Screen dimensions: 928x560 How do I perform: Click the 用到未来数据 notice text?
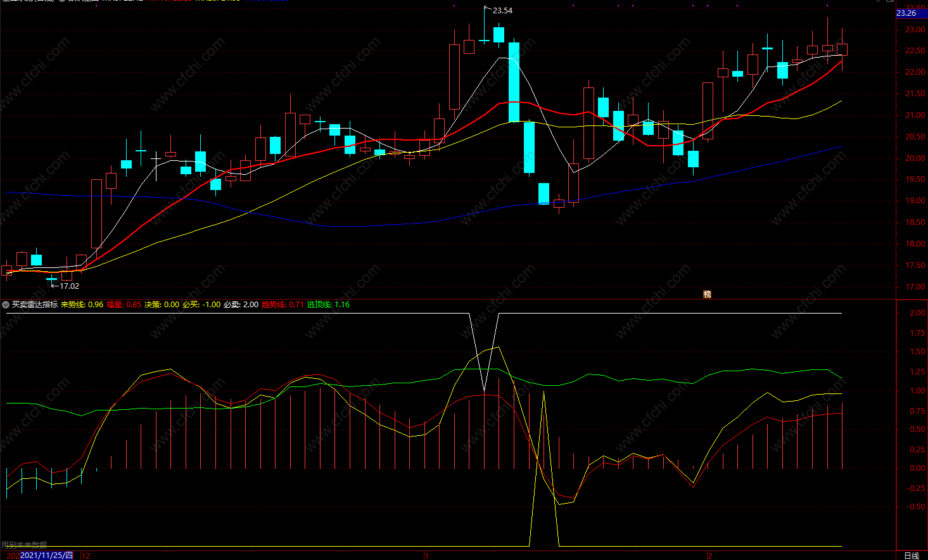click(x=24, y=545)
